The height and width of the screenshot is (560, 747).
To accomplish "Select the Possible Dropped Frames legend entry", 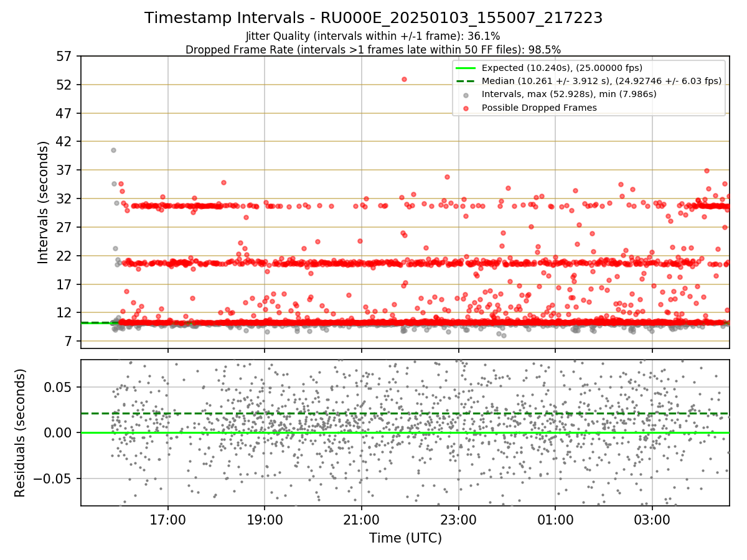I will [x=539, y=108].
